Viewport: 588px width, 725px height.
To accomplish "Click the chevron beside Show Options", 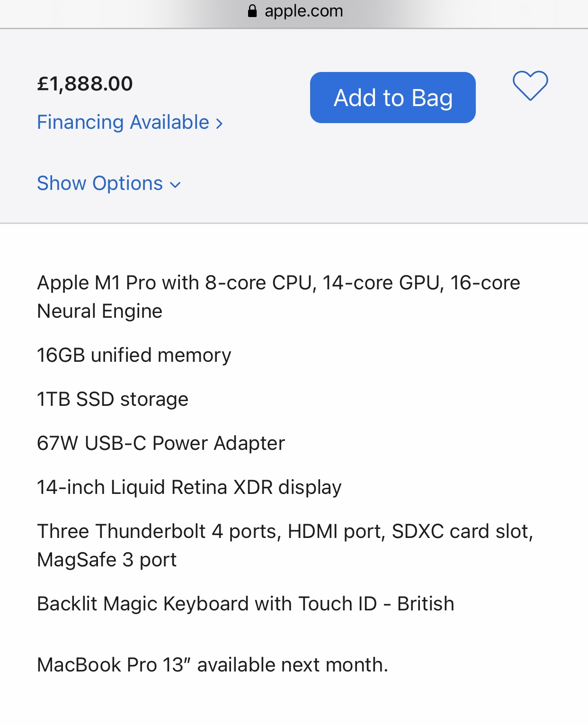I will point(175,185).
